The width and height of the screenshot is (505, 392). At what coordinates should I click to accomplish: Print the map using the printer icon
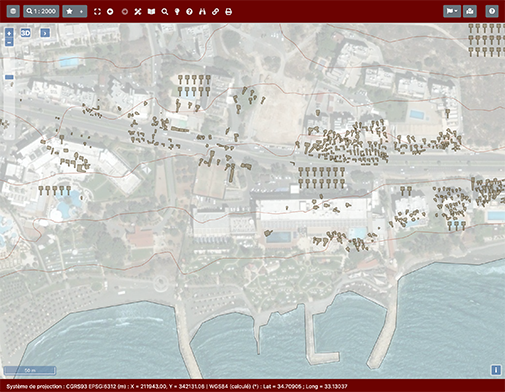[228, 12]
